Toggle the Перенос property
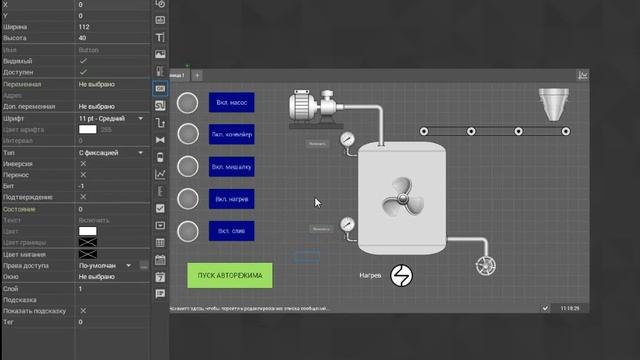 (83, 175)
